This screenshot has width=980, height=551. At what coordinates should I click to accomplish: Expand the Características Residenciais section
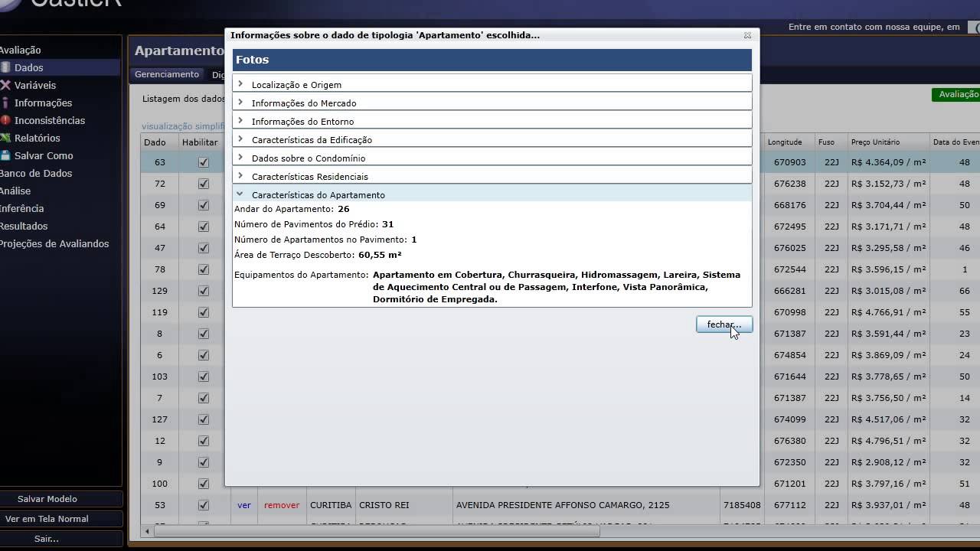click(492, 176)
